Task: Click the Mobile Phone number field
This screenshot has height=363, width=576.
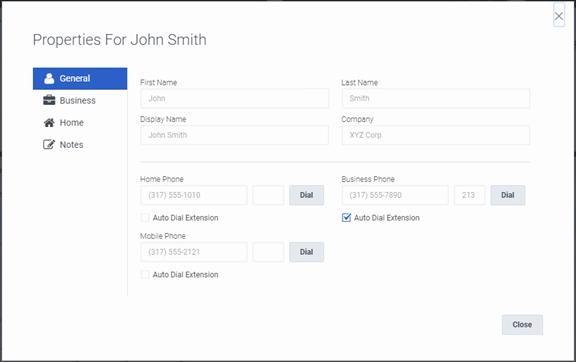Action: click(194, 252)
